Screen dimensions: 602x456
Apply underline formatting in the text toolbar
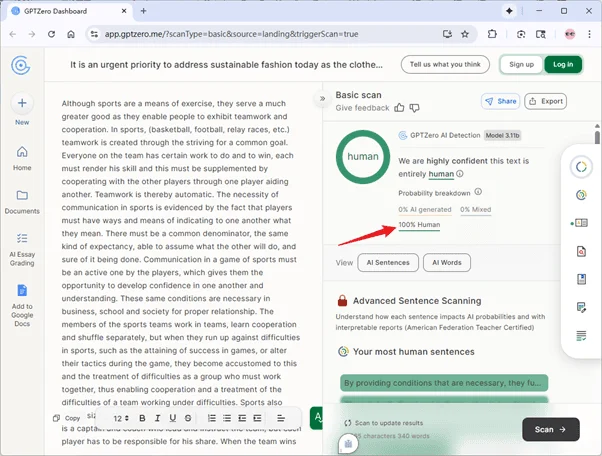(173, 418)
